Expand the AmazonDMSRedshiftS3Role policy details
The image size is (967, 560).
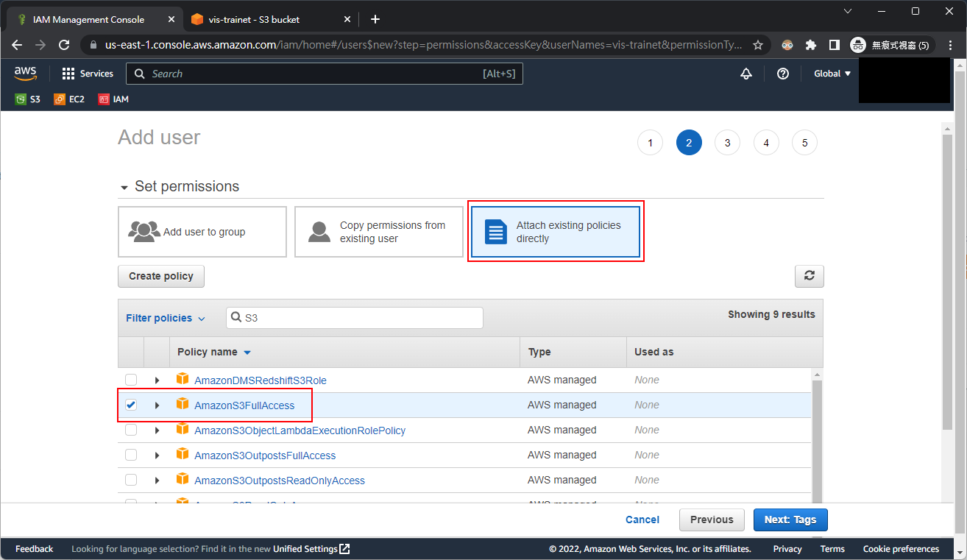[x=157, y=380]
